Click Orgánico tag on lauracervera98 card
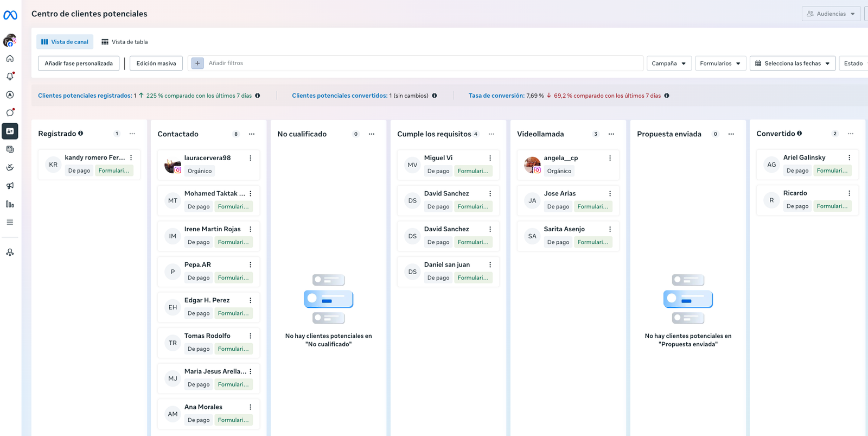The height and width of the screenshot is (436, 868). [x=200, y=171]
